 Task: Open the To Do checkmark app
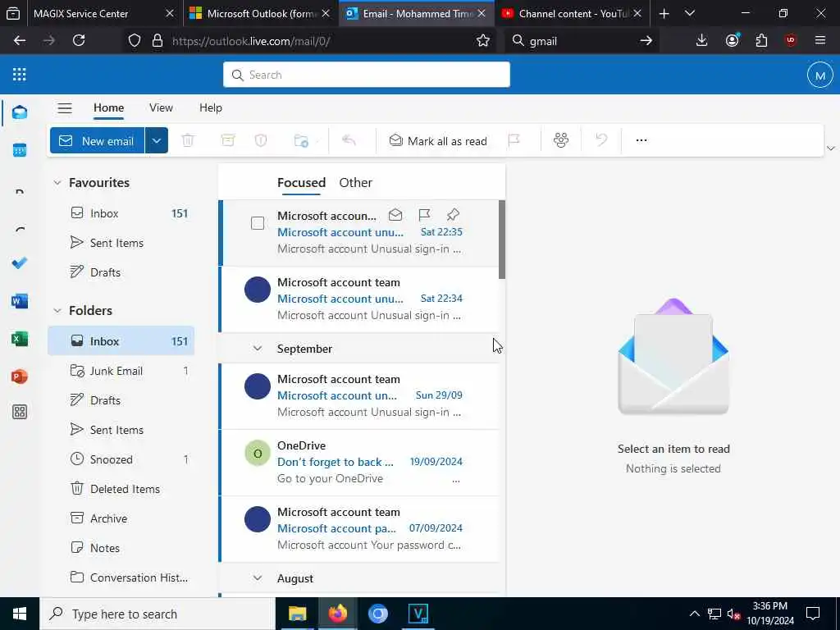[20, 263]
